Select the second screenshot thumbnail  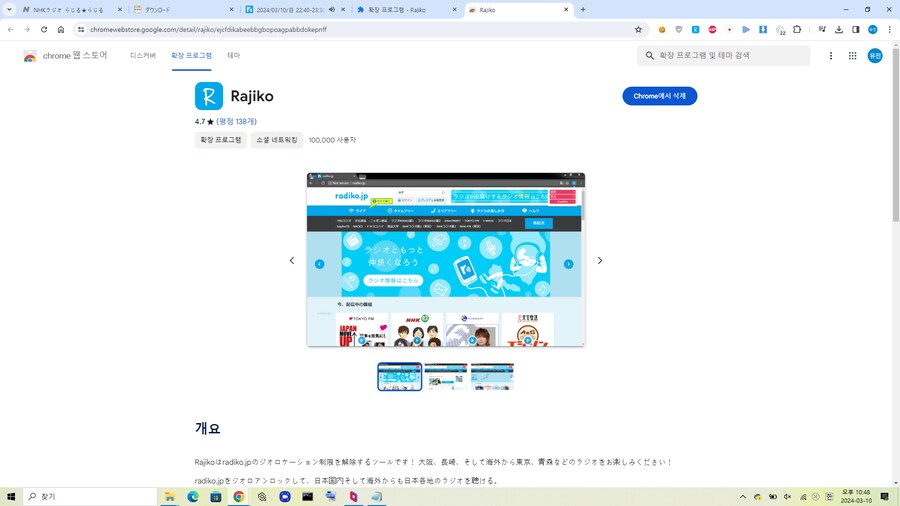tap(446, 376)
